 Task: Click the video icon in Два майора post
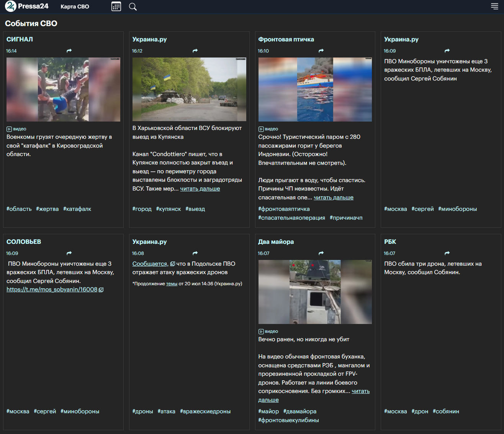[x=261, y=332]
